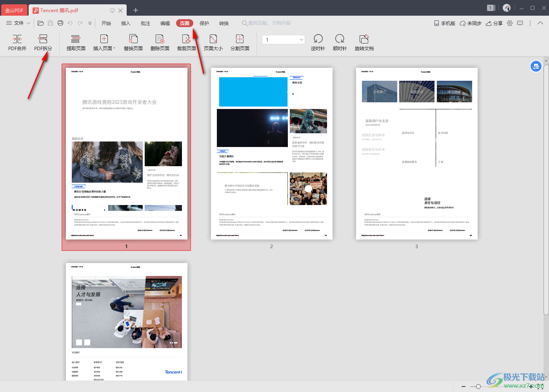Screen dimensions: 549x392
Task: Rotate the page 顺时针 clockwise
Action: [340, 43]
